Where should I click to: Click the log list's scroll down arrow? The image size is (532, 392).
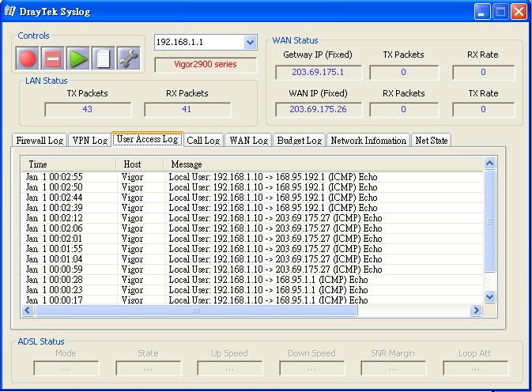point(489,296)
